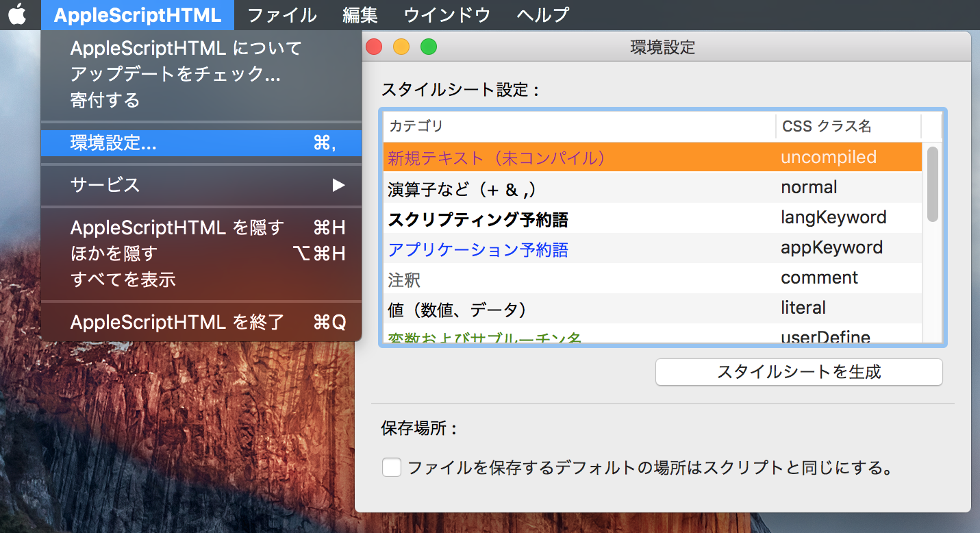This screenshot has height=533, width=980.
Task: Zoom the 環境設定 window with green button
Action: click(429, 47)
